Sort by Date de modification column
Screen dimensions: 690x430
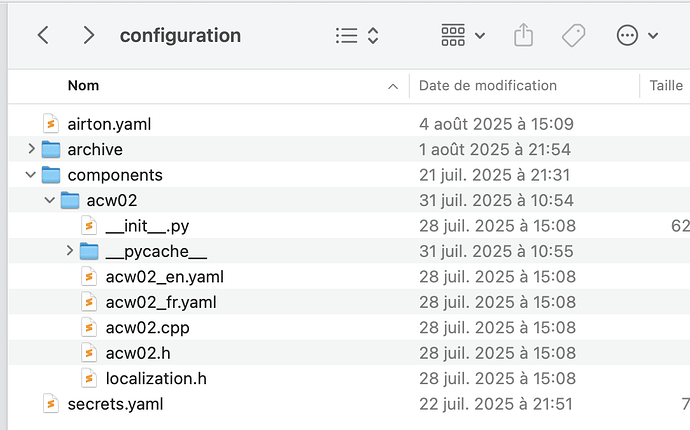tap(488, 86)
